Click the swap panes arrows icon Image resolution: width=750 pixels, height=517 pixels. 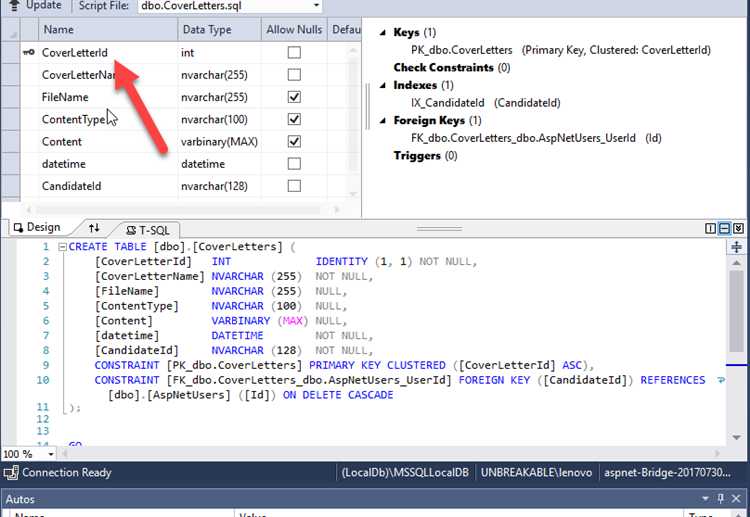click(x=94, y=228)
